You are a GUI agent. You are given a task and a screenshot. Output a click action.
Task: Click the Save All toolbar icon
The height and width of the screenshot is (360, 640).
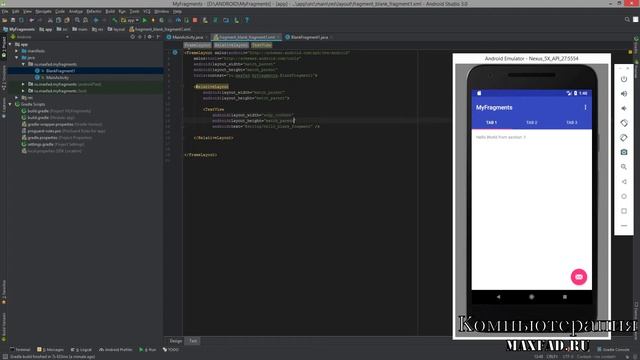[x=13, y=20]
